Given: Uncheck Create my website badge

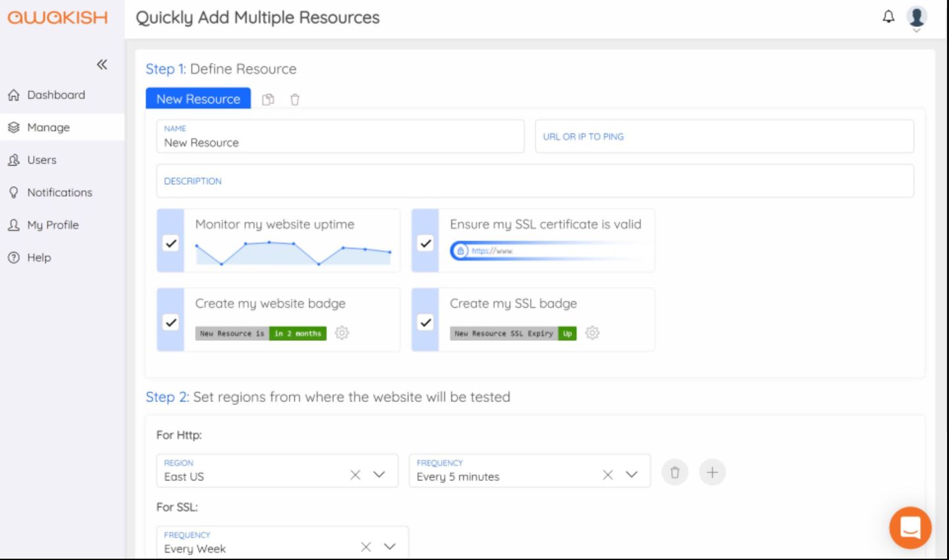Looking at the screenshot, I should click(171, 322).
